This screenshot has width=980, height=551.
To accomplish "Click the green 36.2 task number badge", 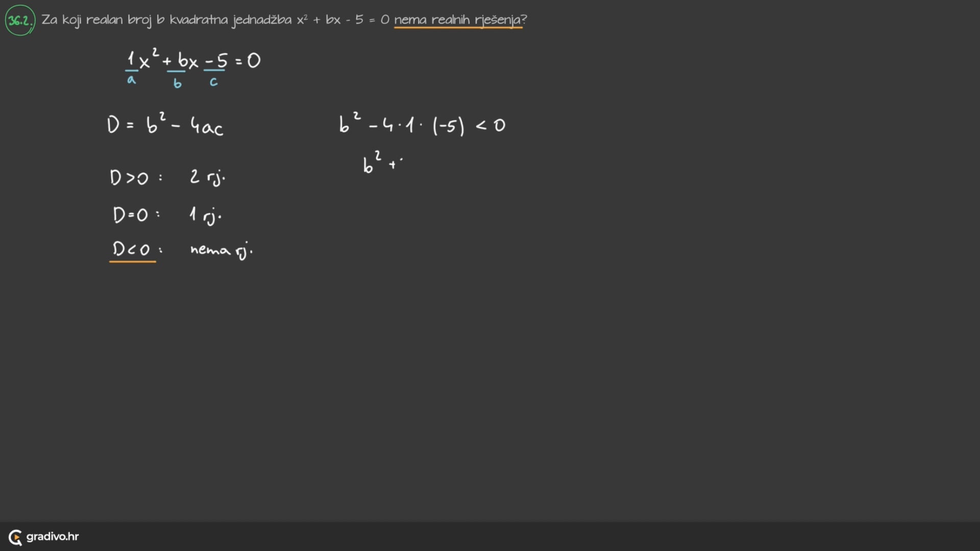I will point(20,20).
